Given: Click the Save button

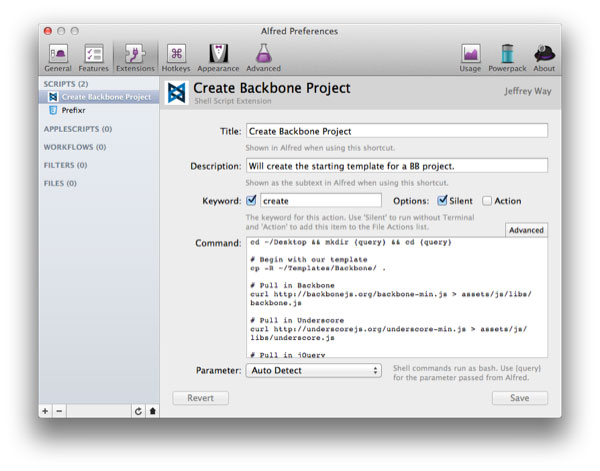Looking at the screenshot, I should tap(520, 398).
